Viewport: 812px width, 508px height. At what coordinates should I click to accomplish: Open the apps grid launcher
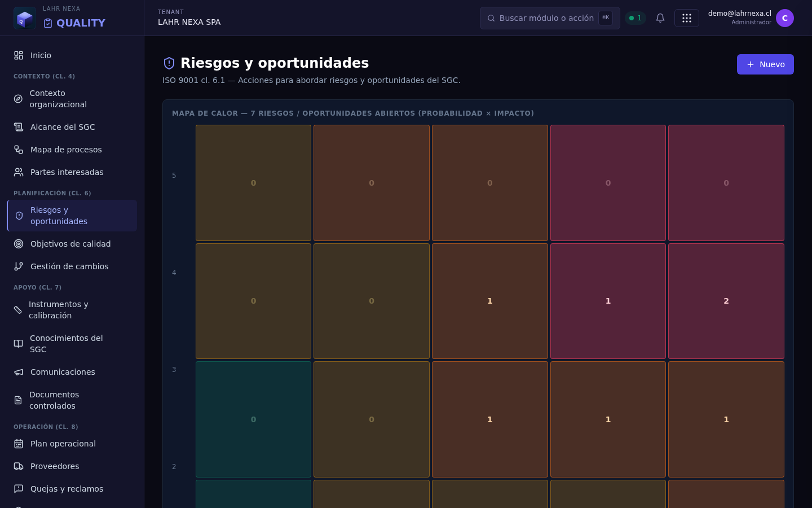[687, 18]
